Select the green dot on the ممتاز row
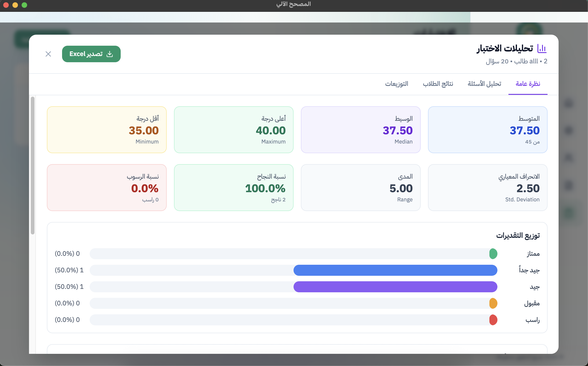Screen dimensions: 588x366 tap(493, 253)
